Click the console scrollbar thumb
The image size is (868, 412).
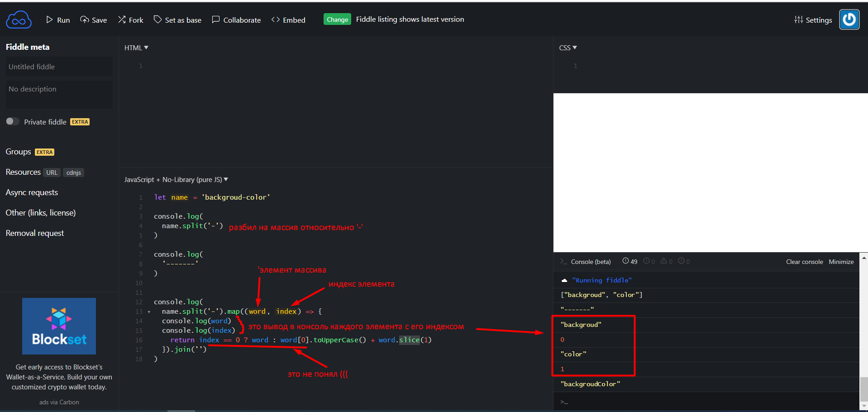[x=864, y=389]
